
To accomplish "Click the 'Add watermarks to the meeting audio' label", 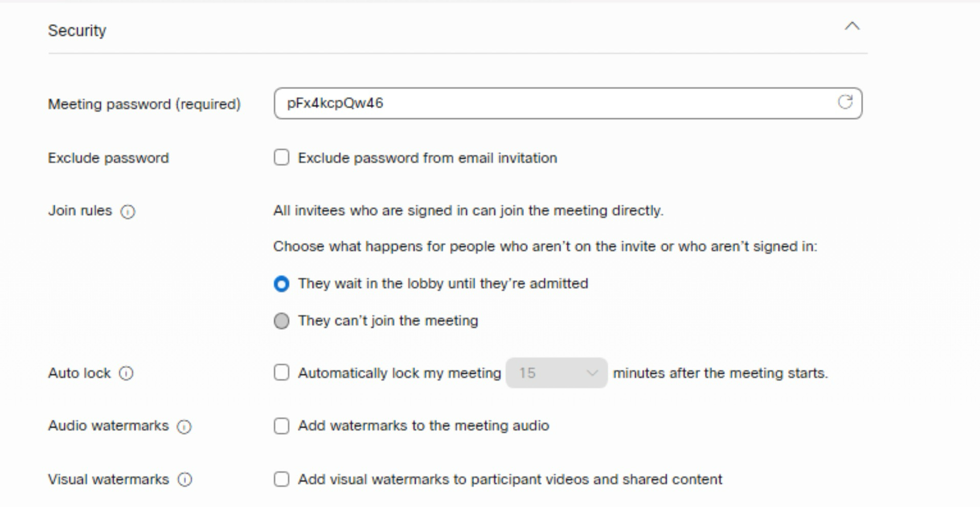I will pos(423,426).
